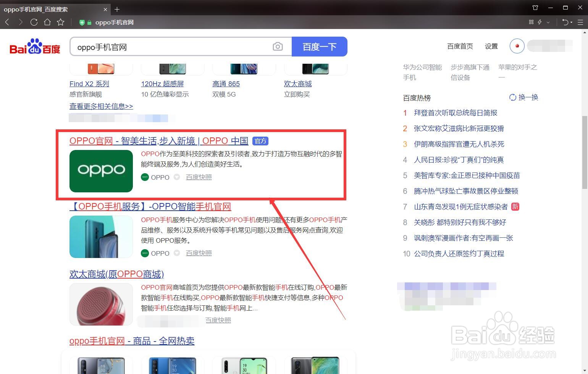588x374 pixels.
Task: Click the 百度热榜 heading
Action: click(417, 98)
